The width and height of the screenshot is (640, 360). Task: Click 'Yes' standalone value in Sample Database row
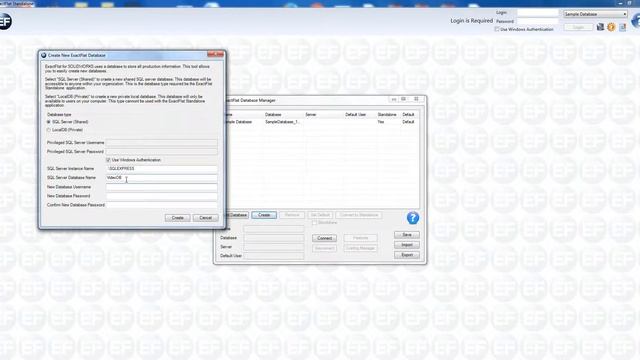(381, 122)
